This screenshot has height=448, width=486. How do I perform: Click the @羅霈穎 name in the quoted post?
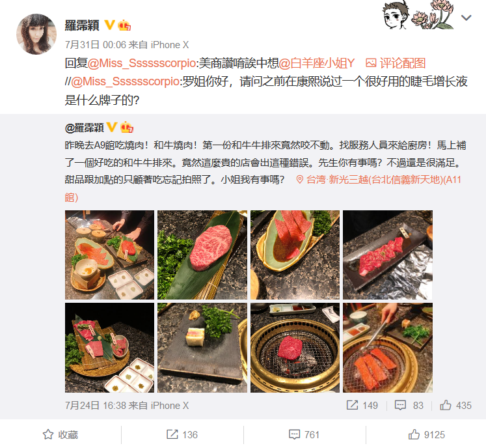84,128
